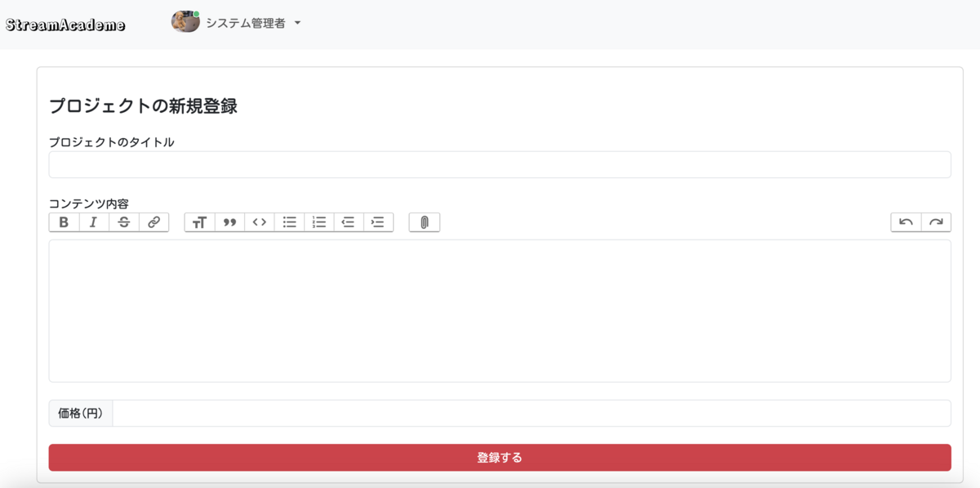Toggle italic text formatting
Image resolution: width=980 pixels, height=488 pixels.
point(94,222)
